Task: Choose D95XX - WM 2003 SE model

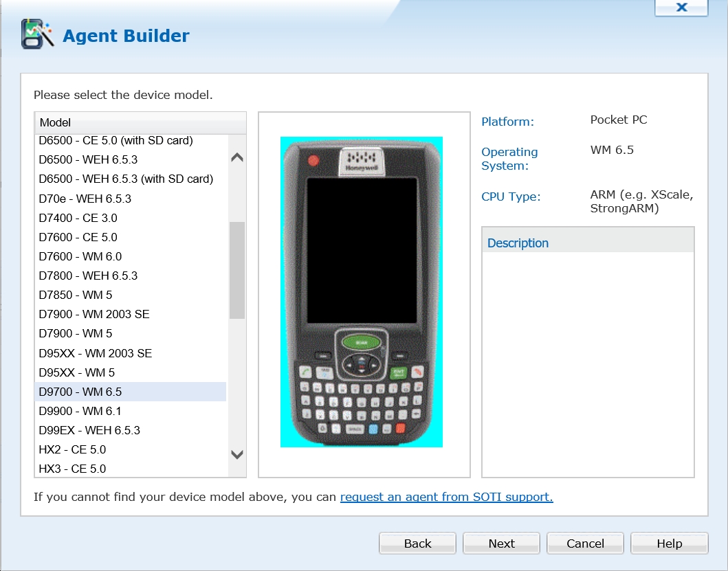Action: coord(96,353)
